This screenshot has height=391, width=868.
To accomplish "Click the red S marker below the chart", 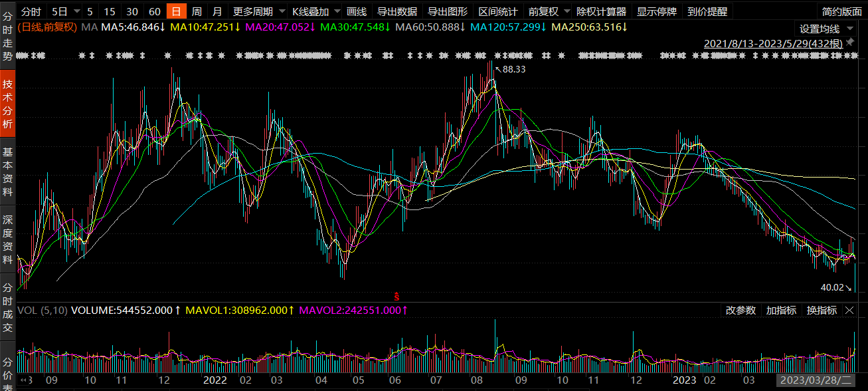I will click(396, 297).
